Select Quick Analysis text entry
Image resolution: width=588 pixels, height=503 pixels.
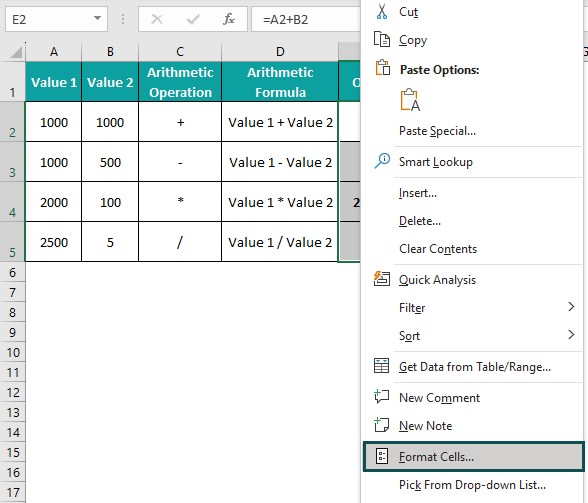pos(437,280)
